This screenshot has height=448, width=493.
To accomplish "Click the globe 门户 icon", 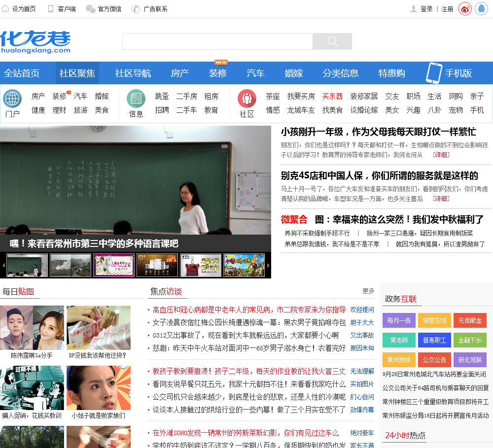I will [x=12, y=99].
